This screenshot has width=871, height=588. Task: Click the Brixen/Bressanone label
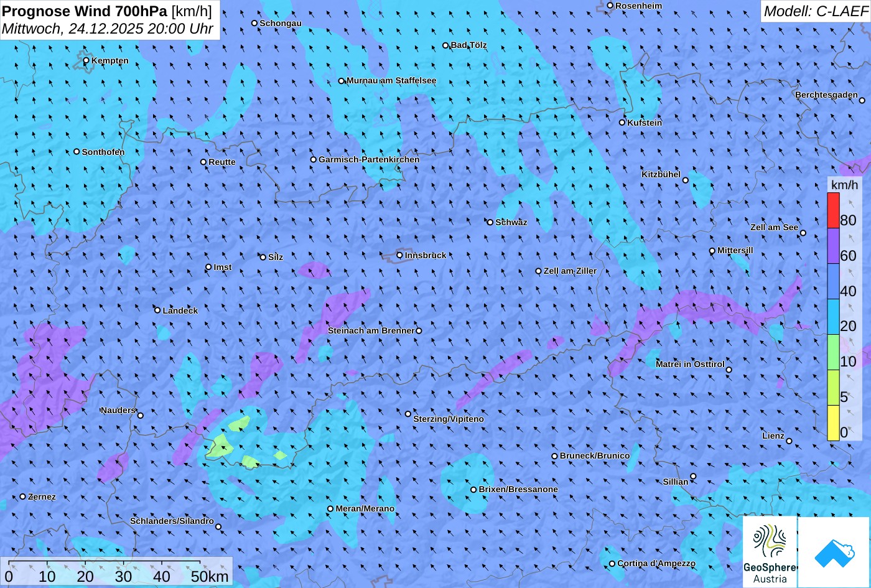518,489
